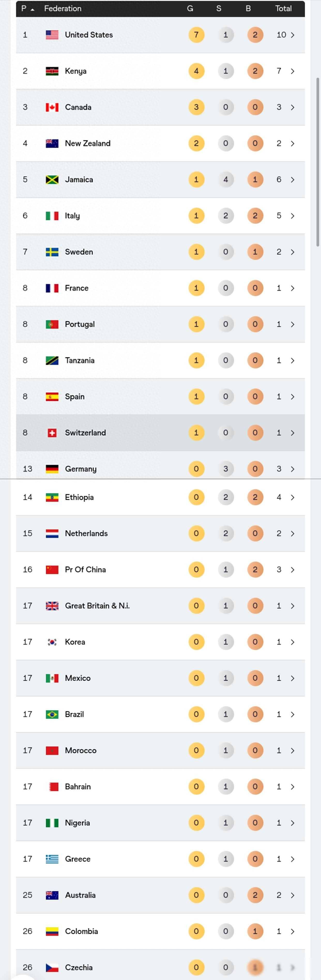Sort table by Federation column header
Screen dimensions: 321x980
[x=63, y=8]
